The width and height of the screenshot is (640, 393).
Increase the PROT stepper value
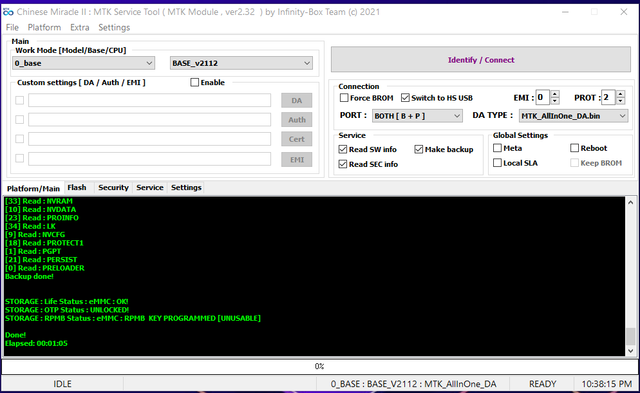click(x=620, y=94)
